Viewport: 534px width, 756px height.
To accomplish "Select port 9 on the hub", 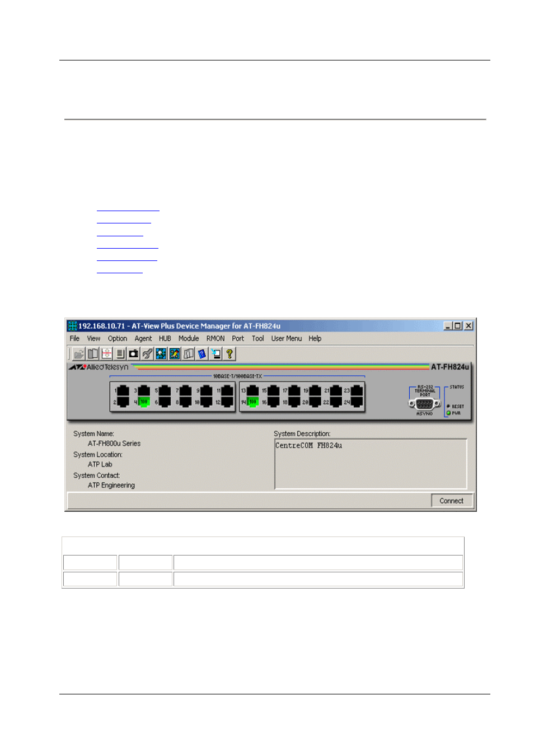I will coord(206,390).
